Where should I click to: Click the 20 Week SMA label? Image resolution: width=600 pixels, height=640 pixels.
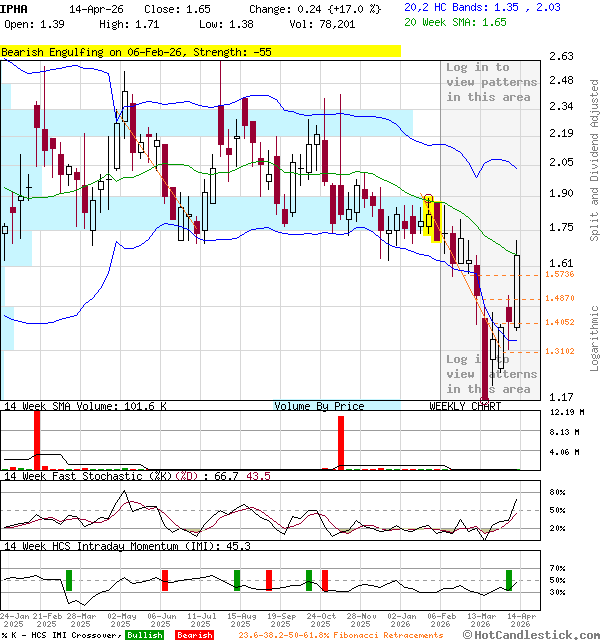[x=446, y=20]
